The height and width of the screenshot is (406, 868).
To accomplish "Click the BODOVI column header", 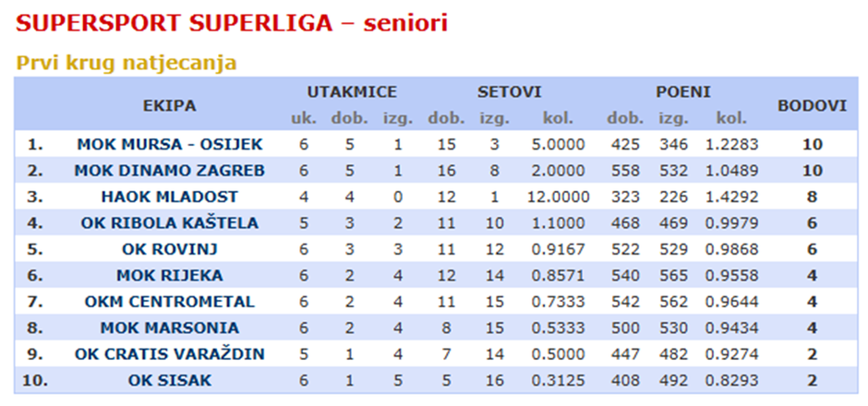I will click(812, 105).
